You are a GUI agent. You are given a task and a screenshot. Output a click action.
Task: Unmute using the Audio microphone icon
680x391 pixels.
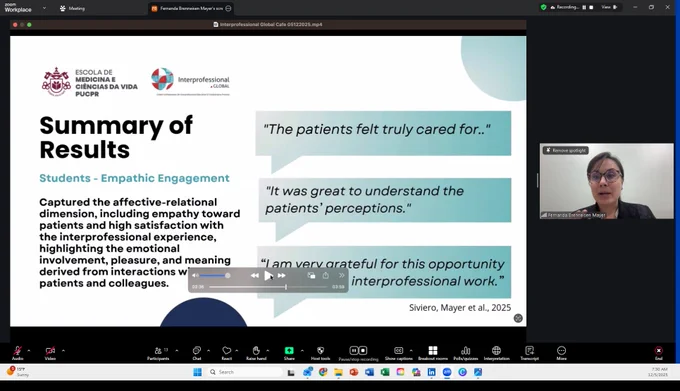click(x=17, y=350)
